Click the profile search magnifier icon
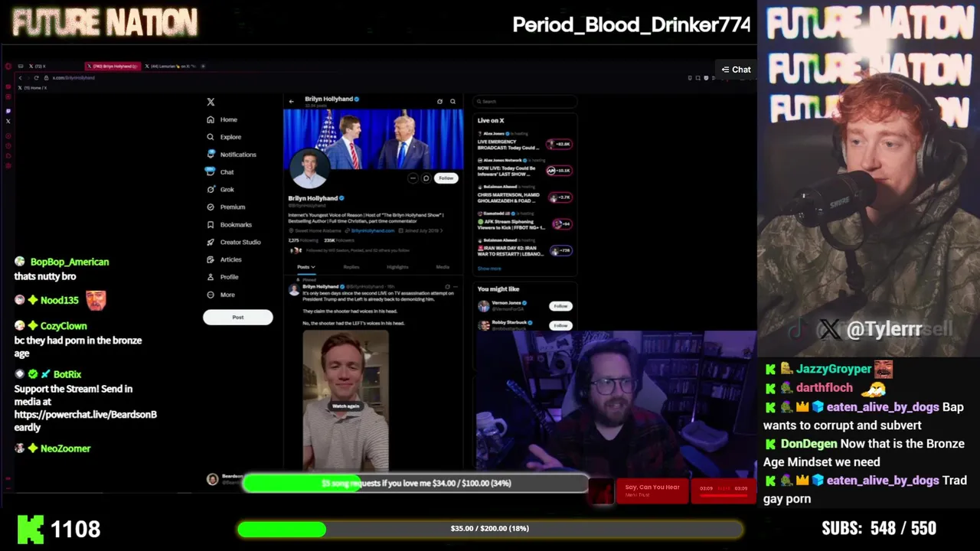 coord(452,101)
